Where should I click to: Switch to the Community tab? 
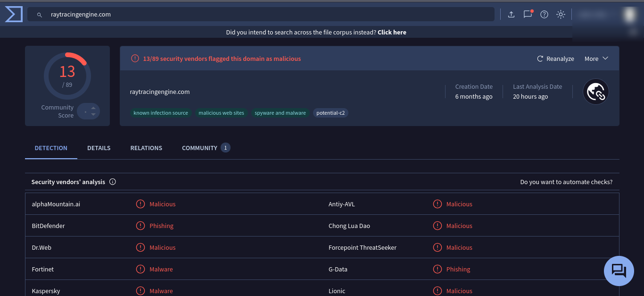(x=206, y=148)
